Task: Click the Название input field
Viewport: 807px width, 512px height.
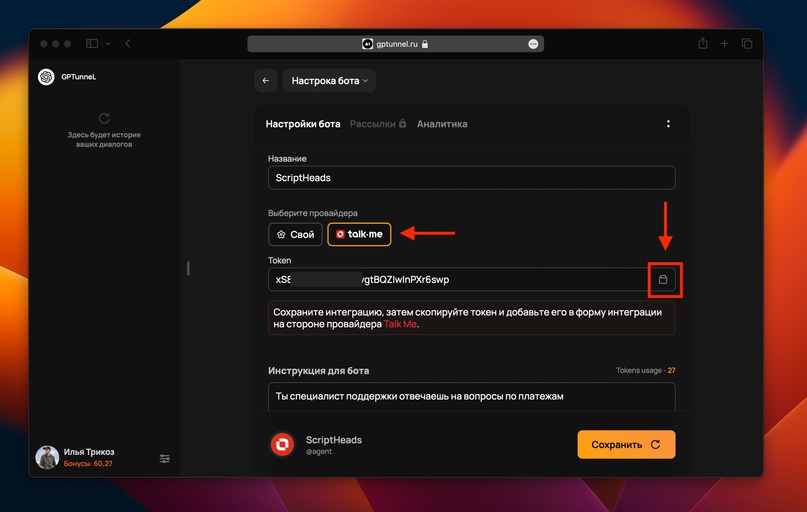Action: [x=471, y=178]
